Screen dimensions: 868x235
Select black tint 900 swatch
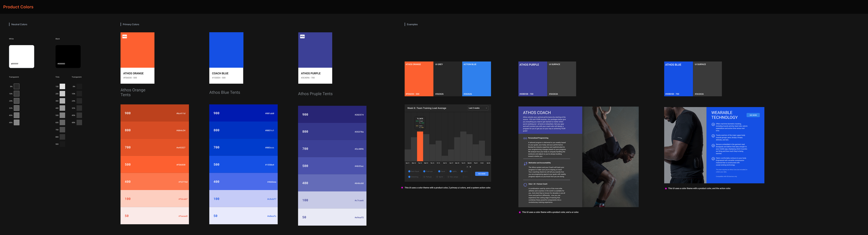click(62, 144)
